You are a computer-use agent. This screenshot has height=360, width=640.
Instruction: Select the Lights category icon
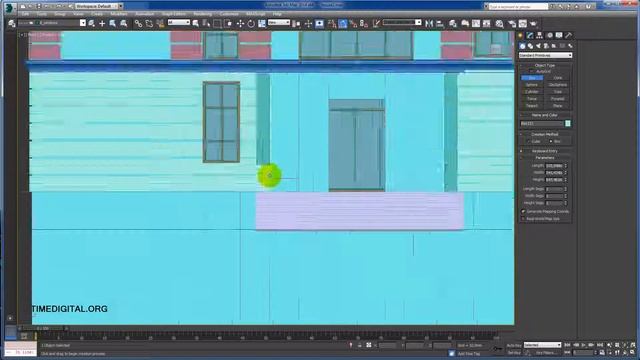pos(538,46)
